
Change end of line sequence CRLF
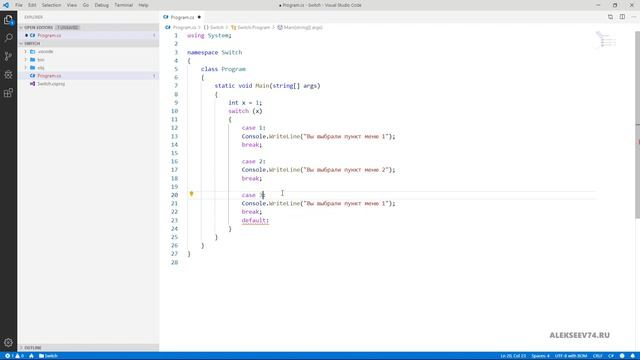click(x=597, y=356)
